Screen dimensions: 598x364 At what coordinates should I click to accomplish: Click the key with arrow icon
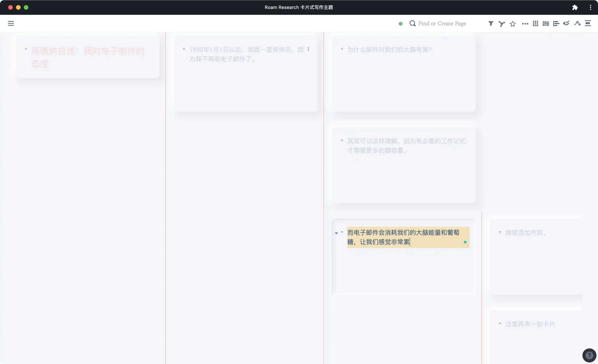tap(577, 23)
